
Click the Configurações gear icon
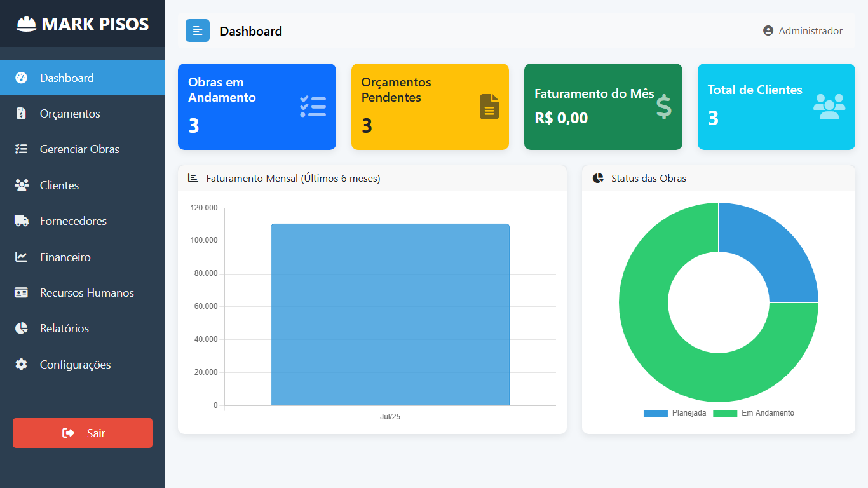pyautogui.click(x=22, y=364)
